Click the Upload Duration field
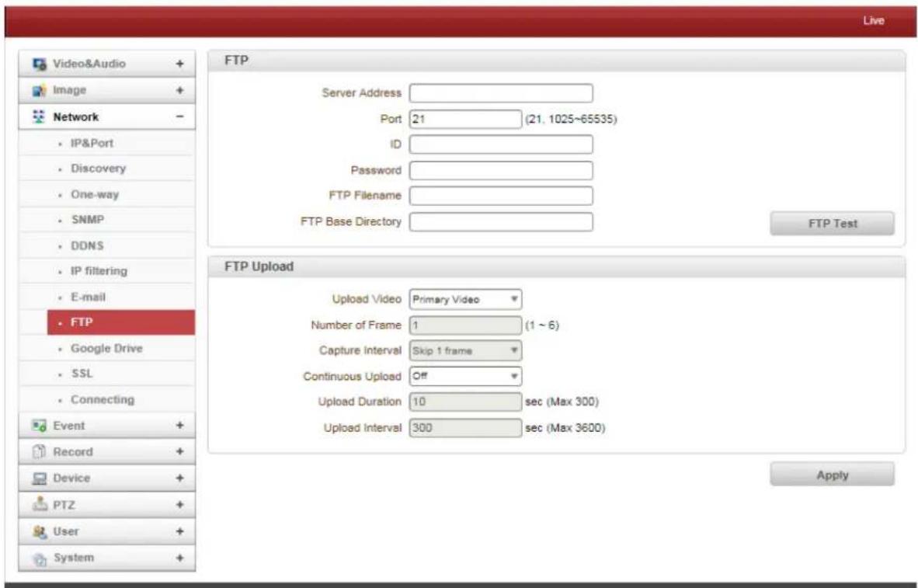 pos(465,402)
